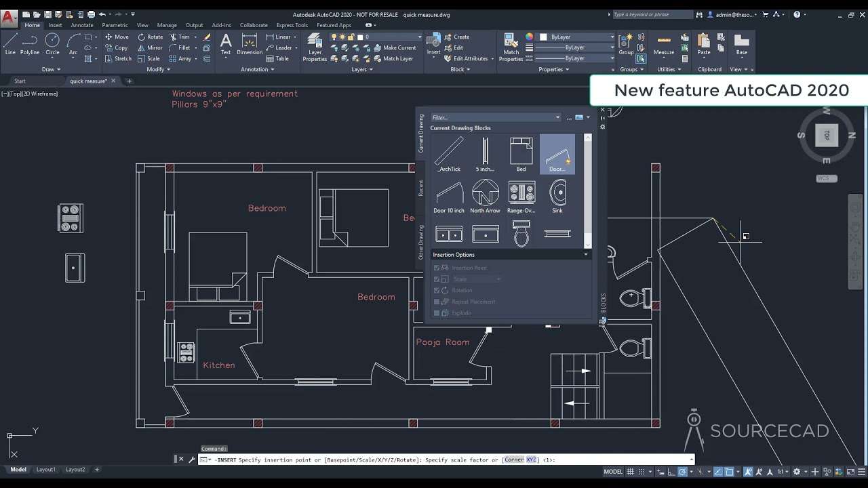Click the Filter field in Blocks palette
This screenshot has width=868, height=488.
pyautogui.click(x=496, y=117)
